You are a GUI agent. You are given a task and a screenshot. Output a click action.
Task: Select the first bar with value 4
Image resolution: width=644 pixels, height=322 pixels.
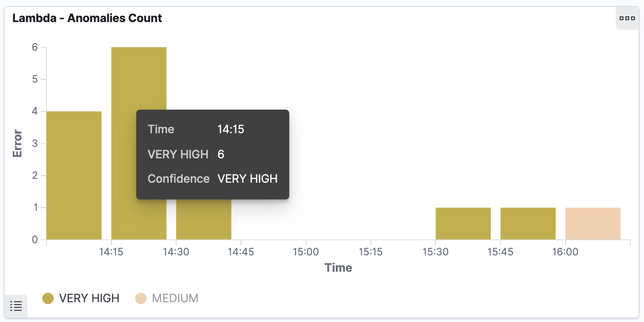pos(74,175)
